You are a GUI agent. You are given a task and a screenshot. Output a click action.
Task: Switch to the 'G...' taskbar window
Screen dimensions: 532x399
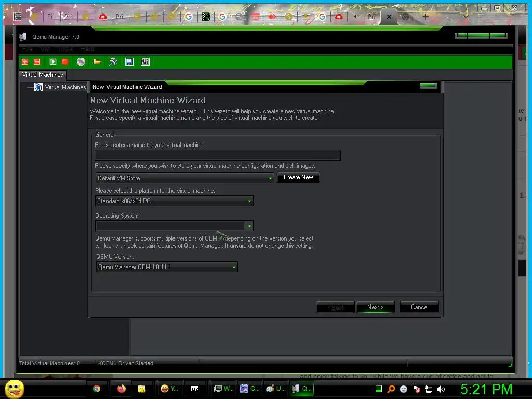click(250, 389)
